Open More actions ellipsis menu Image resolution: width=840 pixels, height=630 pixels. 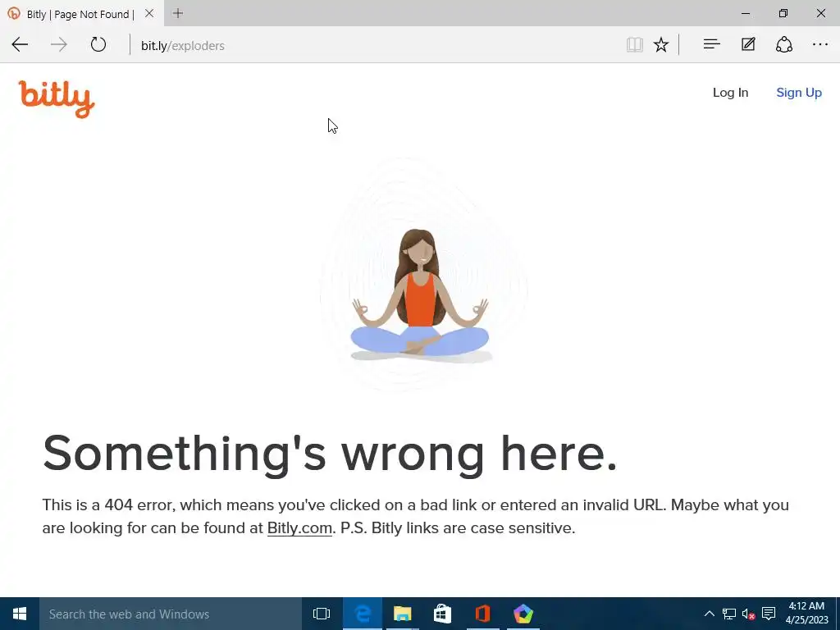tap(820, 44)
